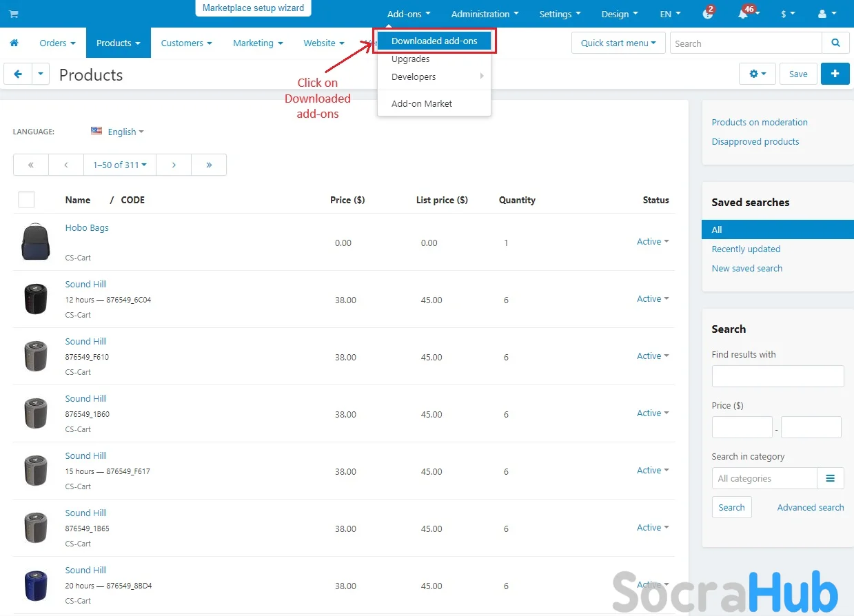Expand the Quick start menu dropdown

click(x=618, y=43)
